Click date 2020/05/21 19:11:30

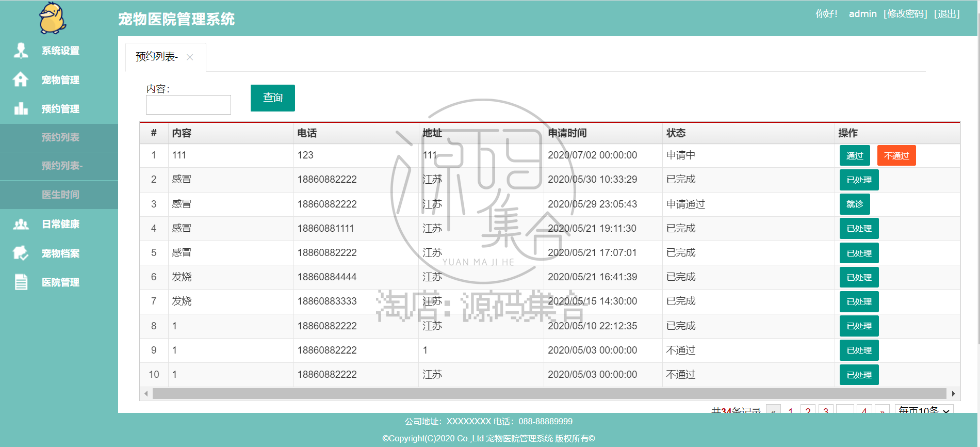(x=592, y=228)
